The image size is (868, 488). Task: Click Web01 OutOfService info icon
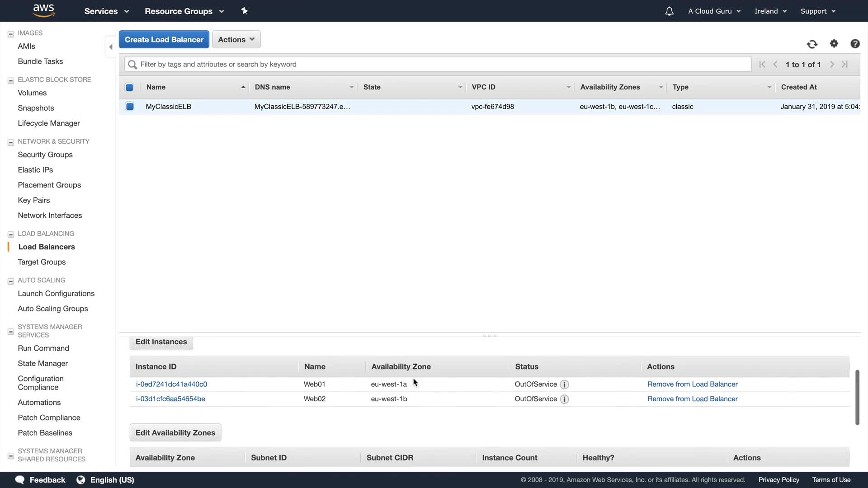click(x=564, y=385)
